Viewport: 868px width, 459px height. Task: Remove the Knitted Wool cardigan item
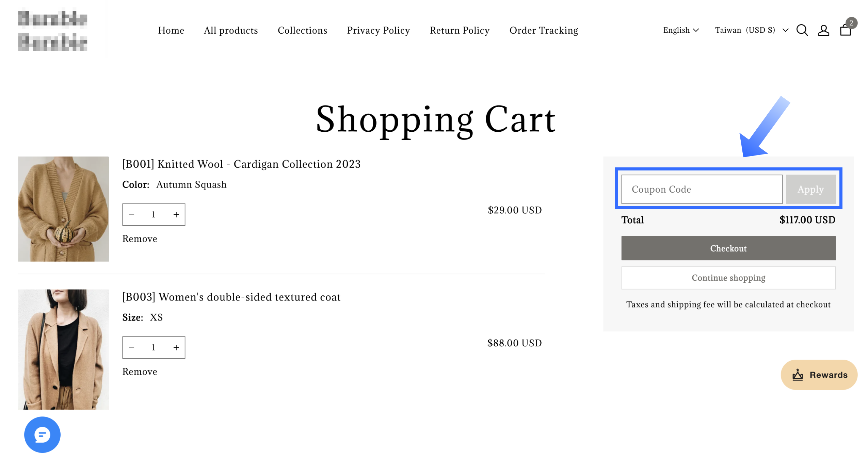(140, 239)
